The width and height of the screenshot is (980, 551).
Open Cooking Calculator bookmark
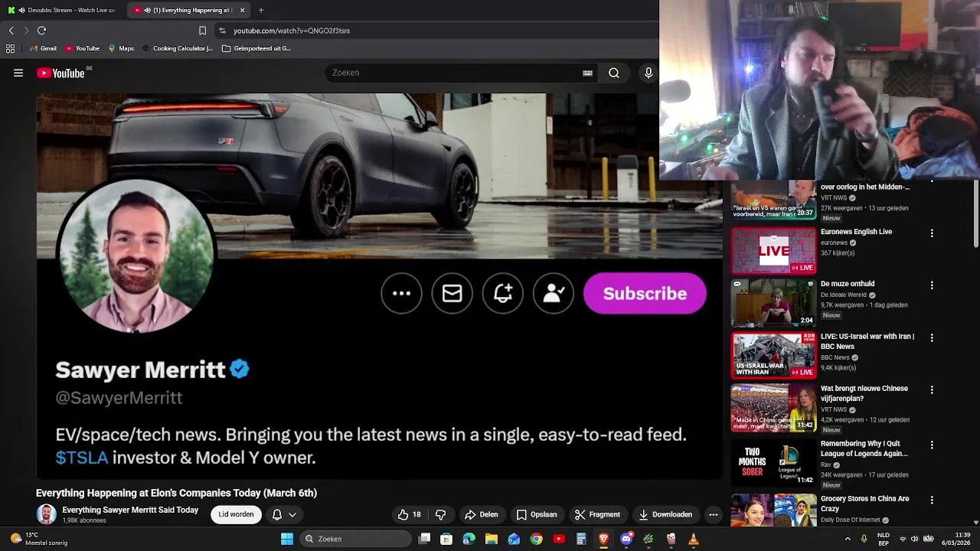[177, 48]
